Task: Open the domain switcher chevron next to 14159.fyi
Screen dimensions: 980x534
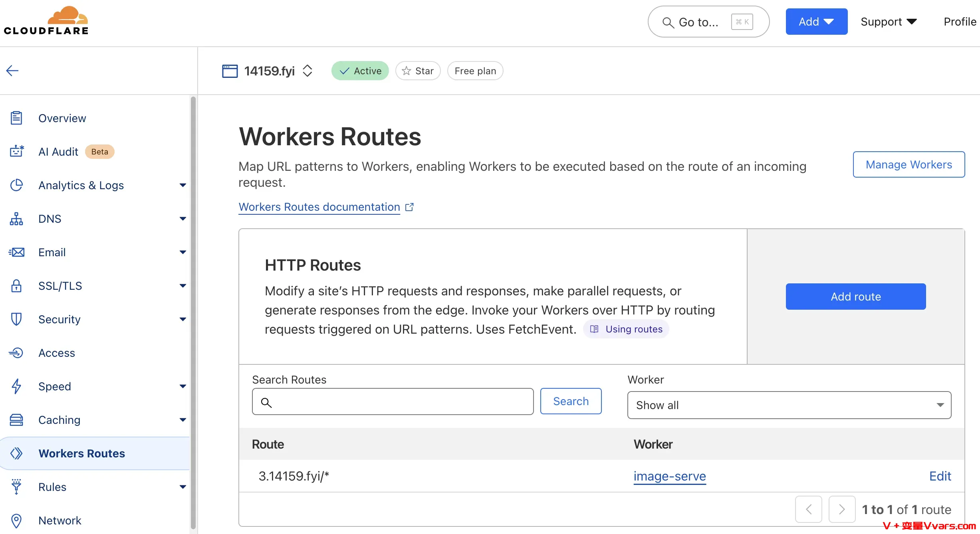Action: (307, 71)
